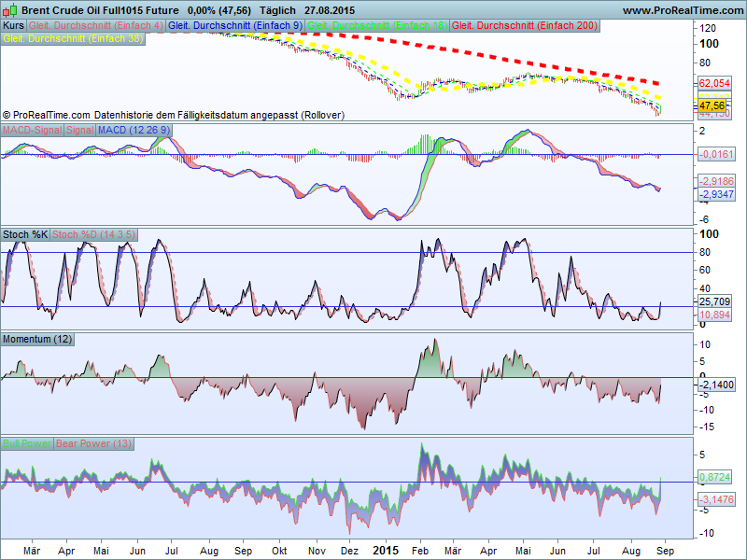Click the 'Gleit. Durchschnitt (Einfach 200)' legend label

point(525,26)
